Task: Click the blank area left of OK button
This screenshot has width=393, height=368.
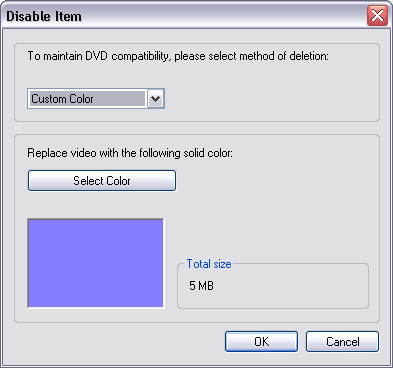Action: coord(120,341)
